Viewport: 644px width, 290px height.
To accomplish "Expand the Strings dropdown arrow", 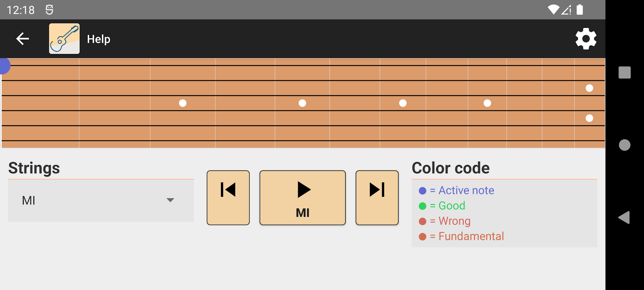I will tap(170, 200).
